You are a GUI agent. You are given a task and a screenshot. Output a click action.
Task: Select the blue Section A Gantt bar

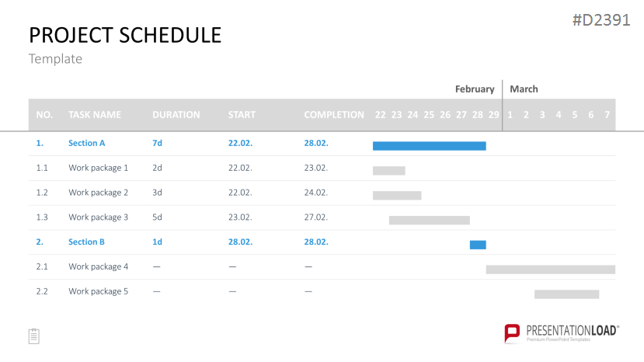(x=429, y=146)
